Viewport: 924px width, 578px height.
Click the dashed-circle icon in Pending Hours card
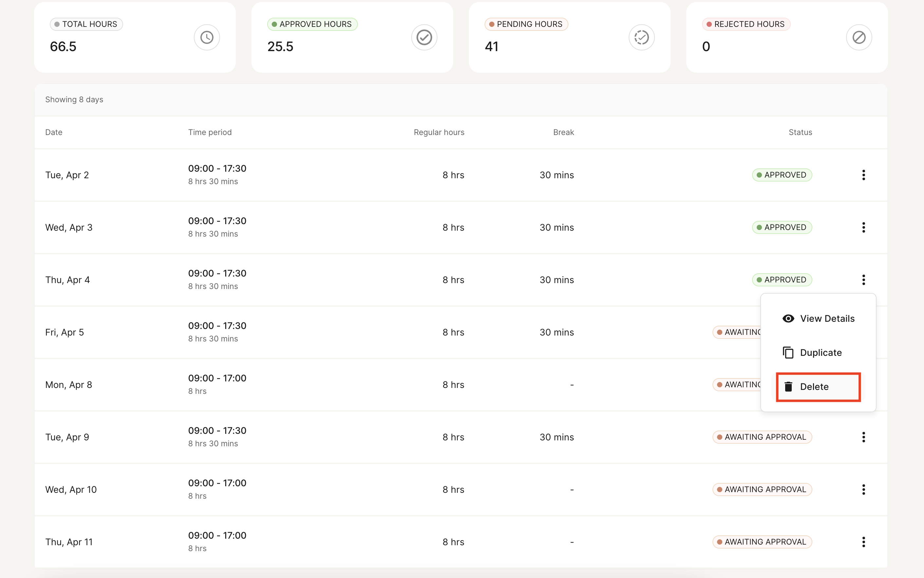pos(641,37)
